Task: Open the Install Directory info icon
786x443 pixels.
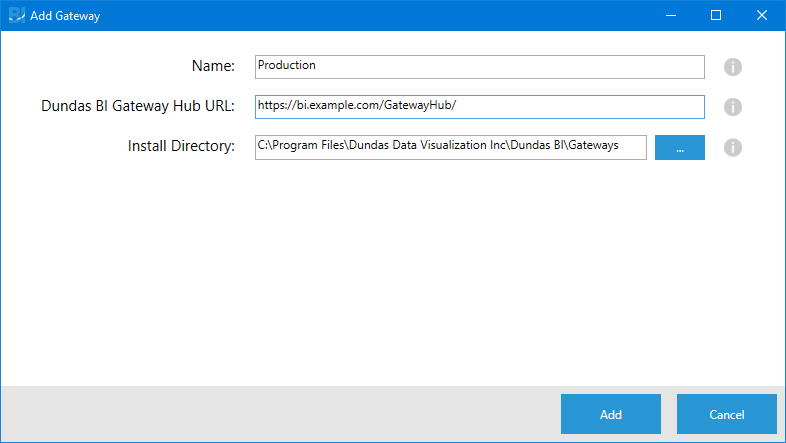Action: (x=733, y=147)
